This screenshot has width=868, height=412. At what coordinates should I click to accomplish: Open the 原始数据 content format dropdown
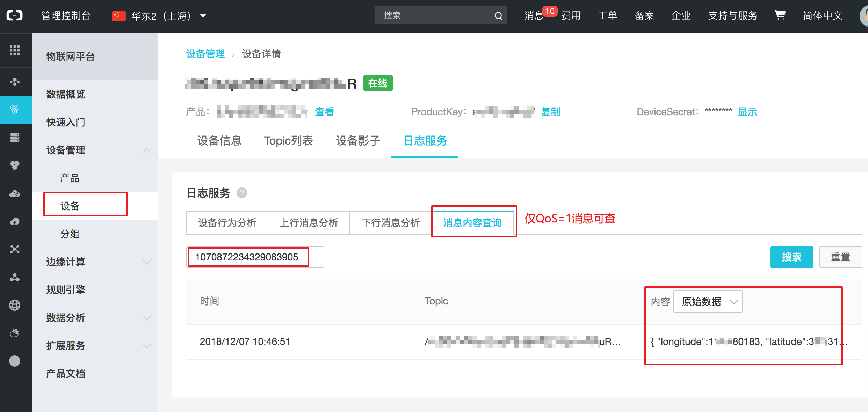coord(708,301)
